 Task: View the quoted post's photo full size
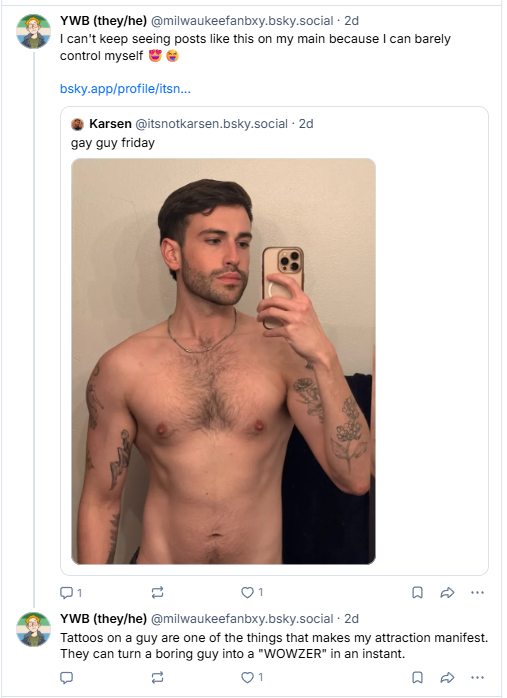223,361
